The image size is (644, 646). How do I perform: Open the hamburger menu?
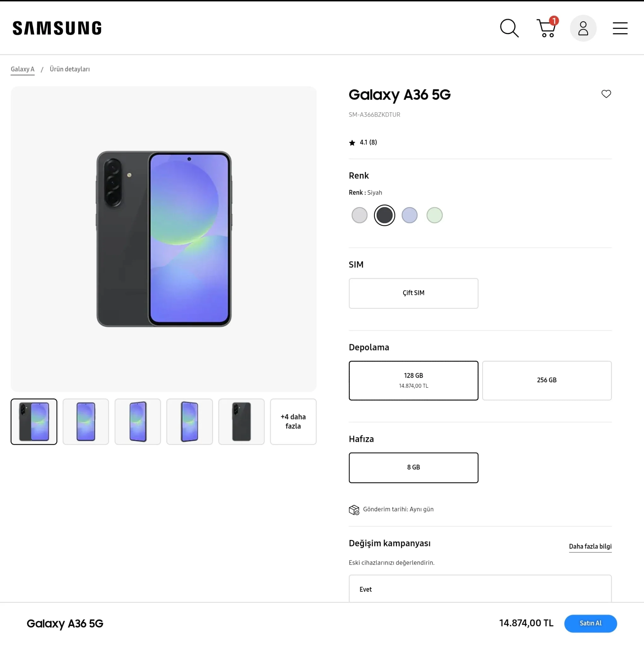tap(620, 28)
